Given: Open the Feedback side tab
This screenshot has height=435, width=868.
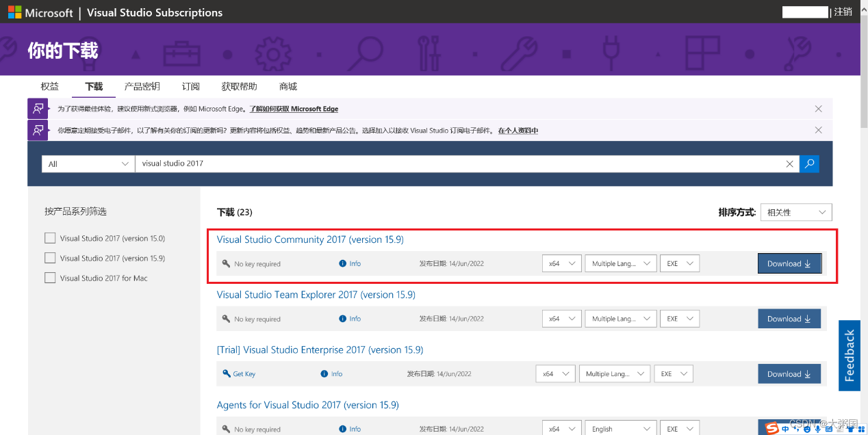Looking at the screenshot, I should (850, 356).
